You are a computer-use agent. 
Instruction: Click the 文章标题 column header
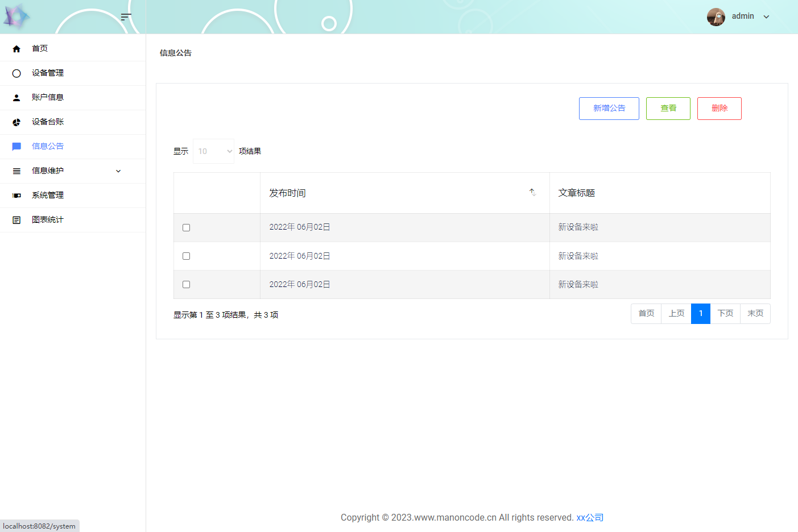click(x=660, y=193)
